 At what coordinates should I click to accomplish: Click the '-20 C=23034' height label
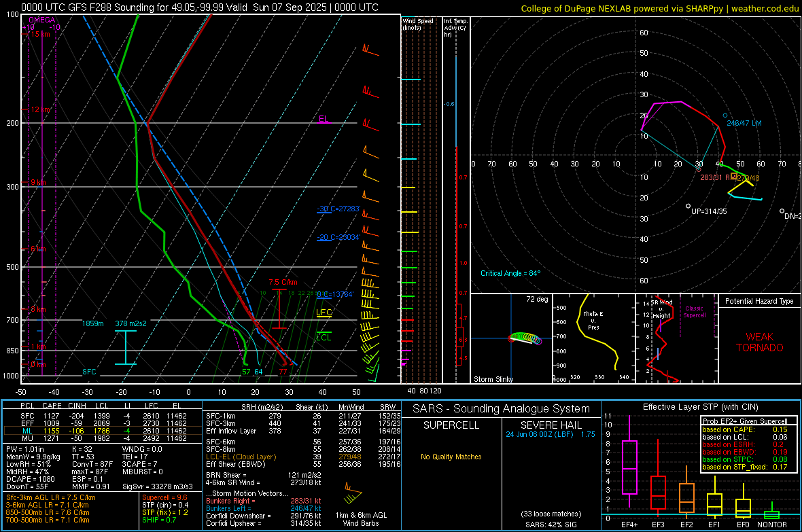(x=338, y=237)
